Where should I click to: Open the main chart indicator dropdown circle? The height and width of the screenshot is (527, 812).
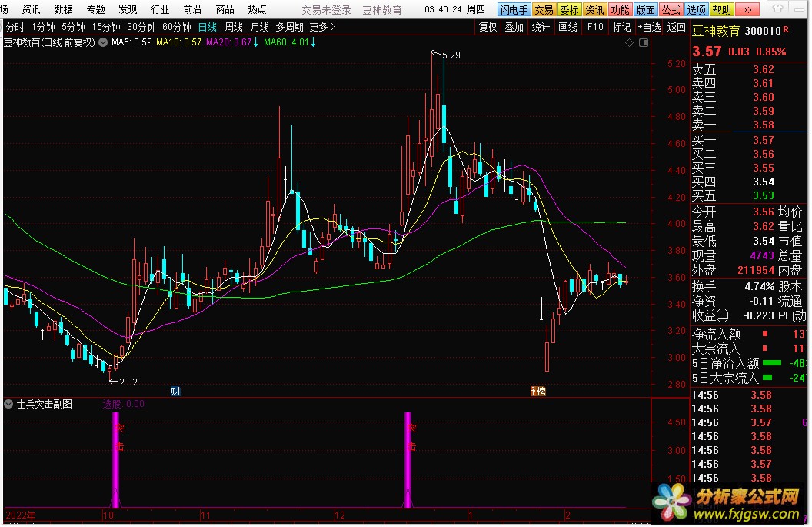(x=103, y=42)
